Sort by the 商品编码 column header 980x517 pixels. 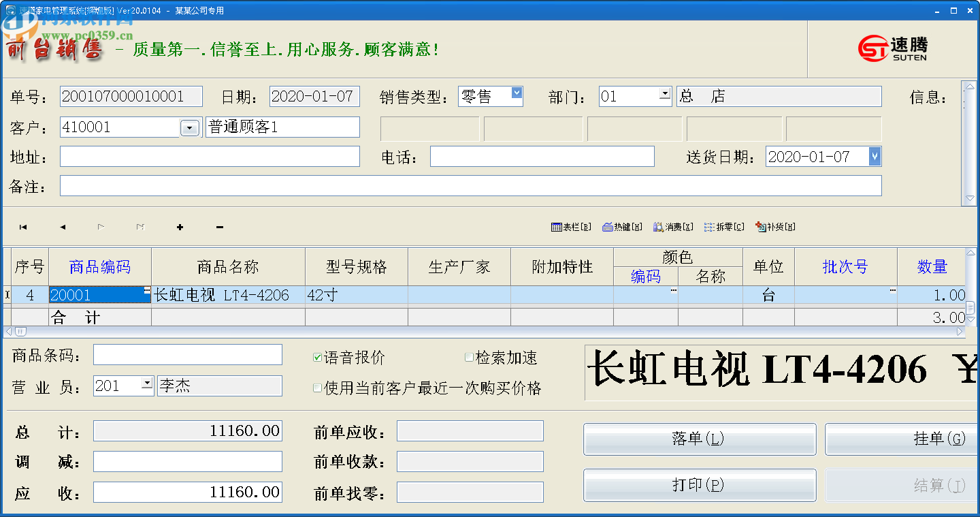[99, 266]
